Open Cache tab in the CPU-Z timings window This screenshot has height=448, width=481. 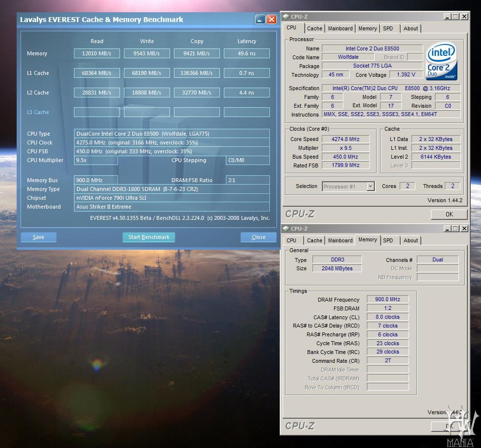(x=315, y=241)
